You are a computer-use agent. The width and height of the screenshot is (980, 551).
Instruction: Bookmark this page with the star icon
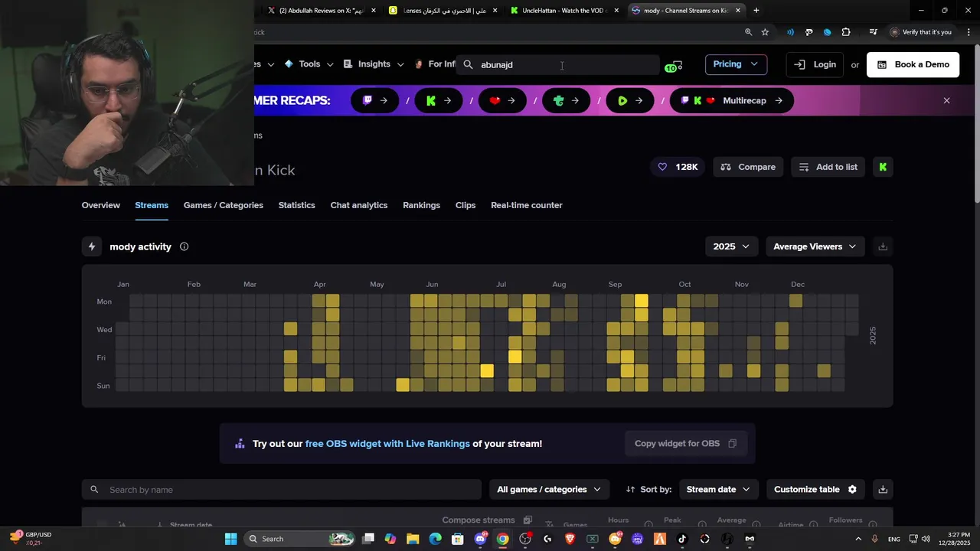765,32
